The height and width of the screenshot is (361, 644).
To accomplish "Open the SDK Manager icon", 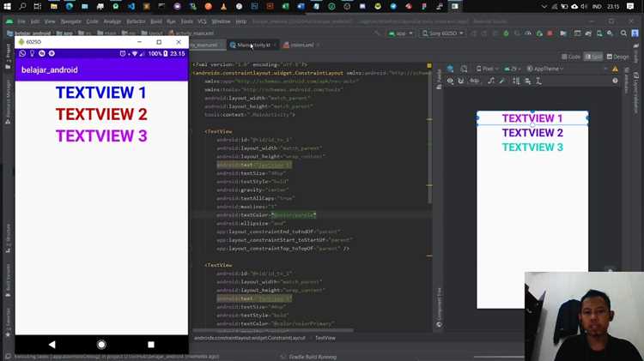I will point(611,33).
